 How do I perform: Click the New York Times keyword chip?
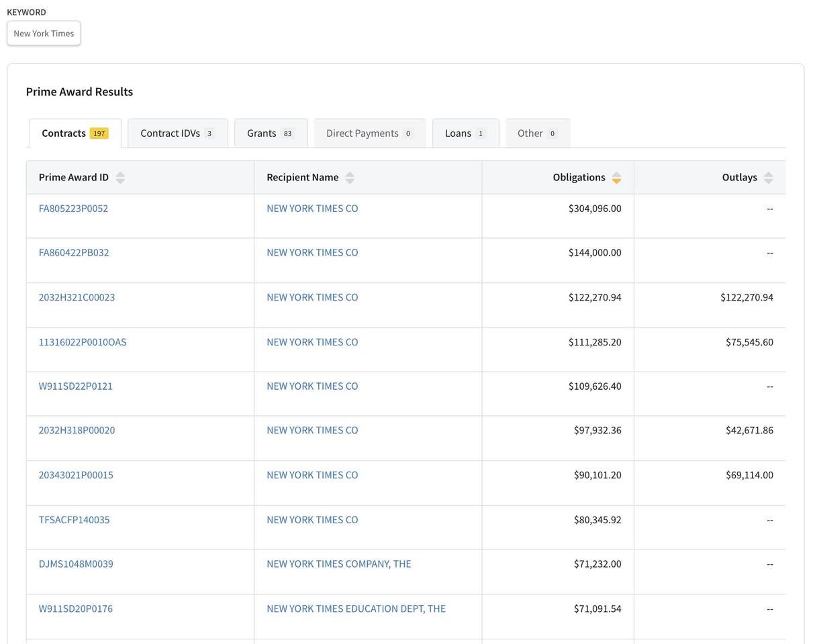click(x=44, y=34)
